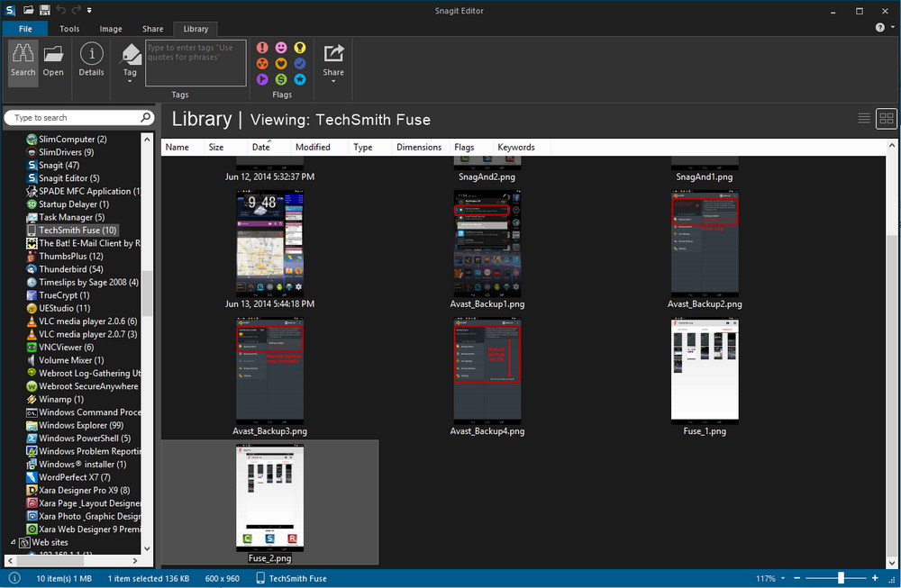Click the Share ribbon button
This screenshot has width=901, height=588.
(x=333, y=62)
